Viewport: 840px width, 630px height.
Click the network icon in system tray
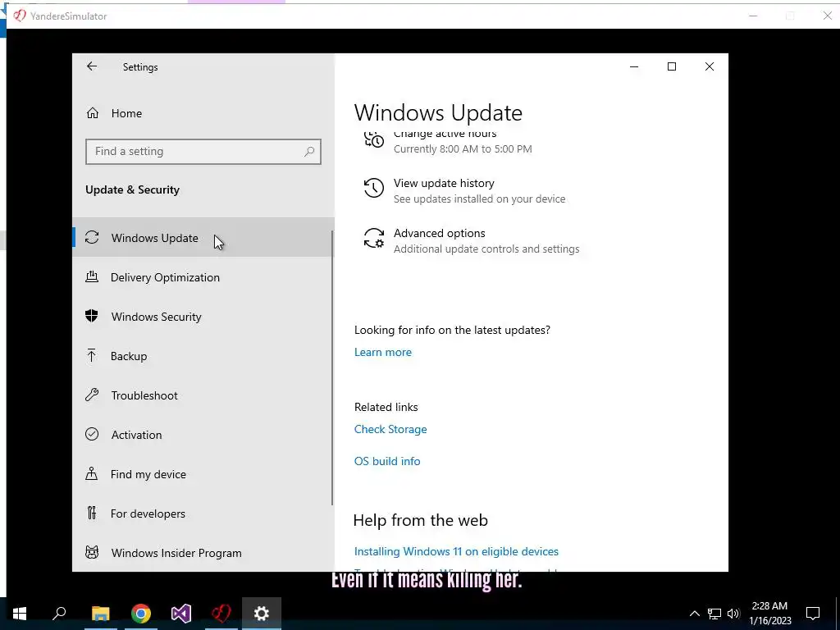click(x=714, y=614)
